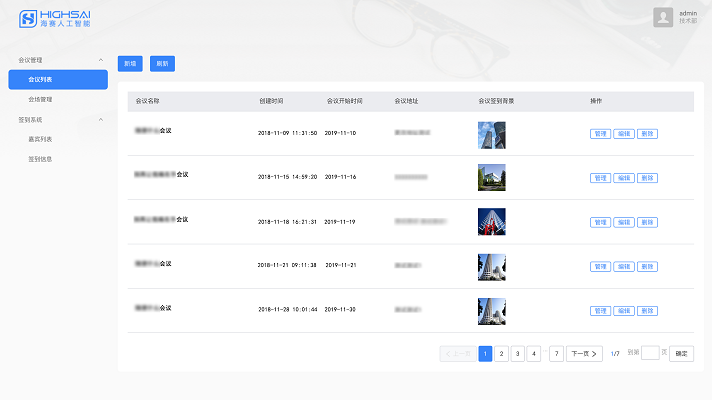Viewport: 712px width, 400px height.
Task: Click 编辑 for the 2018-11-15 meeting
Action: click(x=623, y=178)
